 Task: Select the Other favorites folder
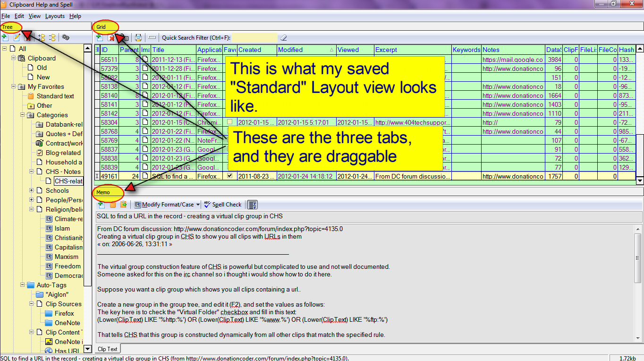tap(44, 105)
